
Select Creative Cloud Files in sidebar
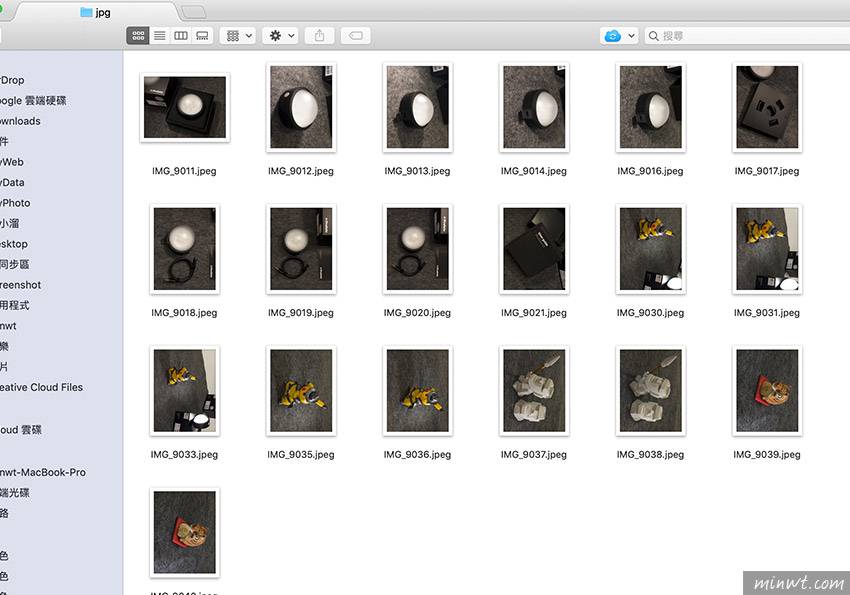tap(41, 387)
